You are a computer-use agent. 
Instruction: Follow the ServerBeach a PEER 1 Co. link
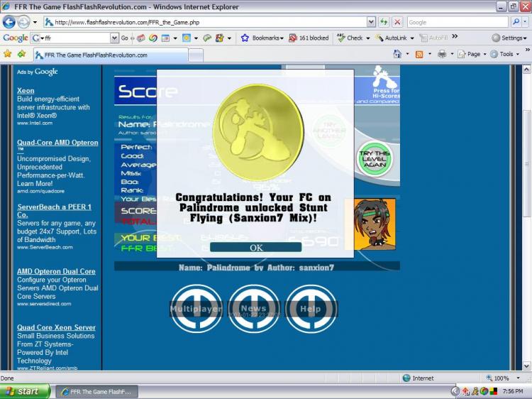point(55,211)
